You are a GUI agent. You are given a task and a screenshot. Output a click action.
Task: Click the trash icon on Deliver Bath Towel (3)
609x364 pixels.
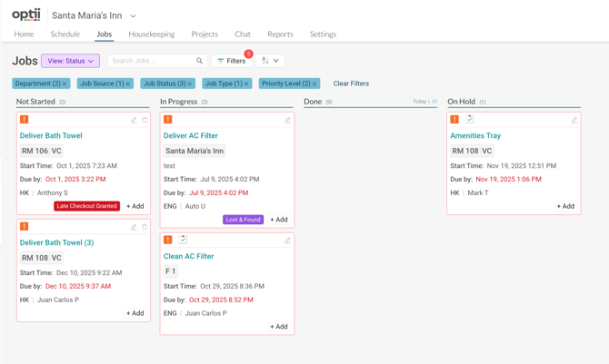(145, 227)
